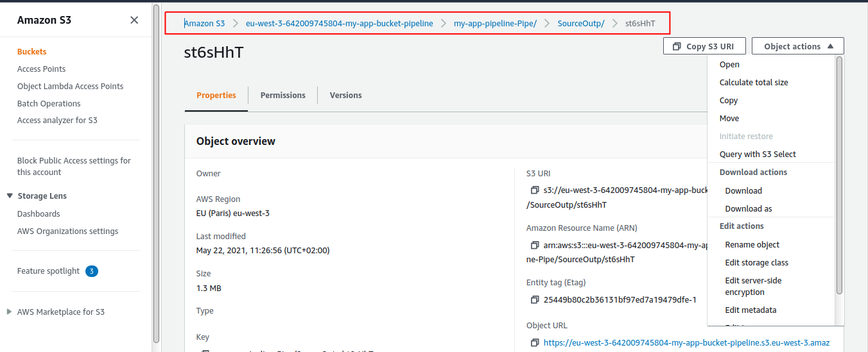This screenshot has width=868, height=352.
Task: Collapse the Storage Lens section
Action: pos(10,196)
